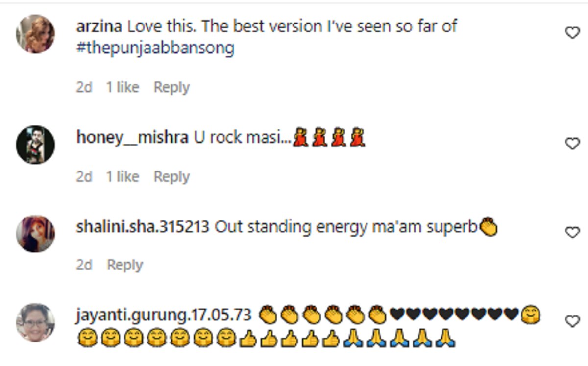Click the 2d timestamp on arzina's comment
This screenshot has width=588, height=366.
click(x=84, y=87)
